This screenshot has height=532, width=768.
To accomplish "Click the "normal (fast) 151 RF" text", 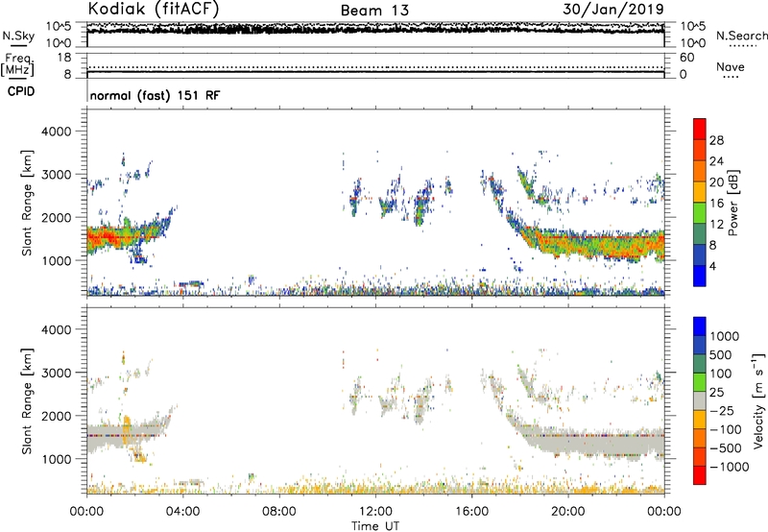I will tap(155, 95).
